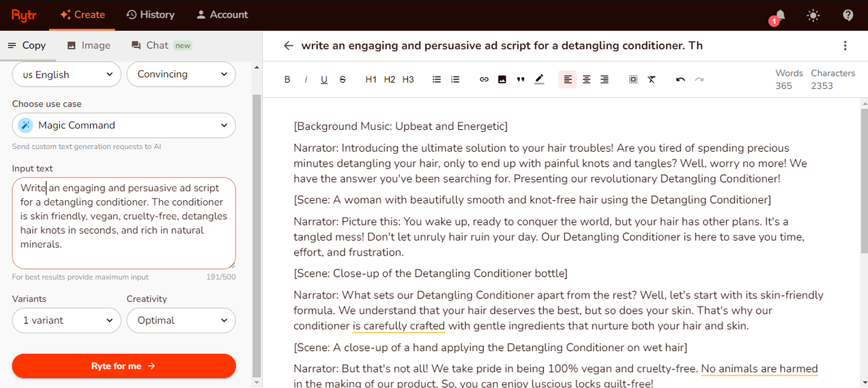
Task: Click inside the Input text field
Action: pos(124,223)
